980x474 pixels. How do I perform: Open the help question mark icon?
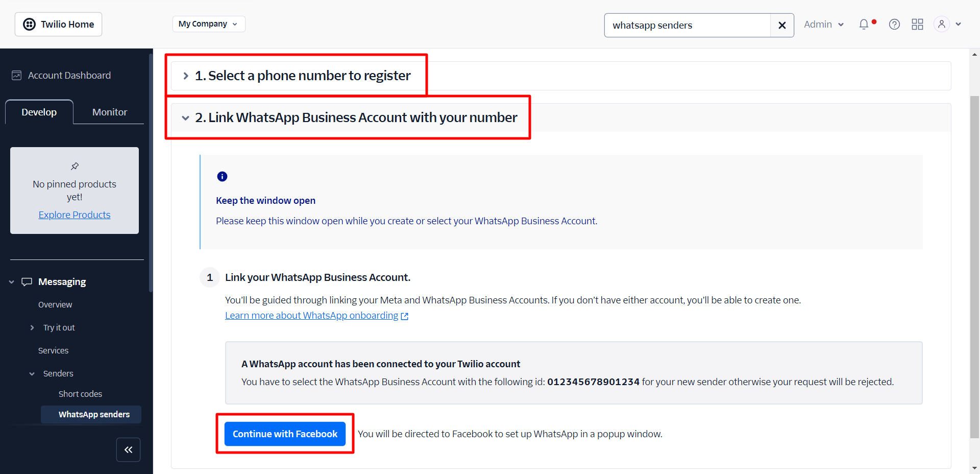pos(894,25)
